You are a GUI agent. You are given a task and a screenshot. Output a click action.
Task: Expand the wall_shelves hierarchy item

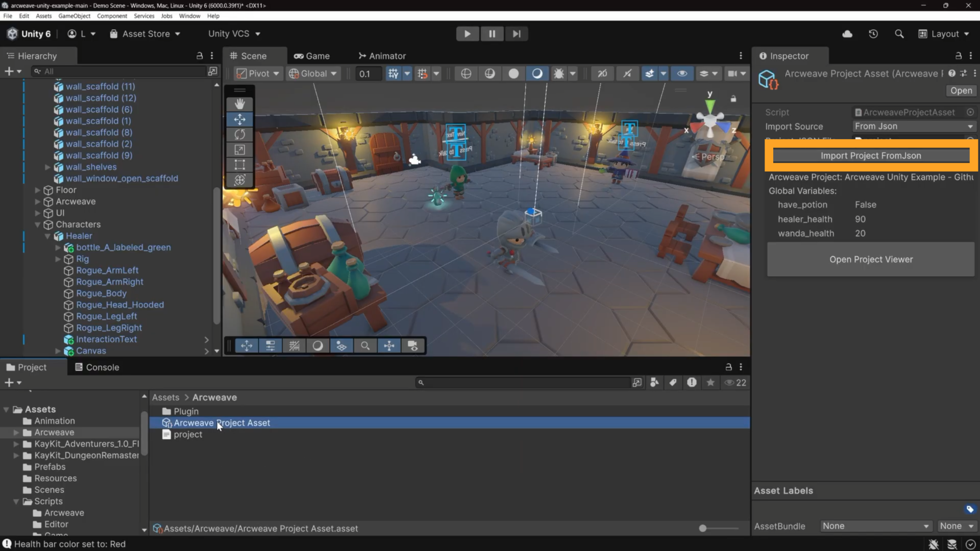pyautogui.click(x=47, y=167)
